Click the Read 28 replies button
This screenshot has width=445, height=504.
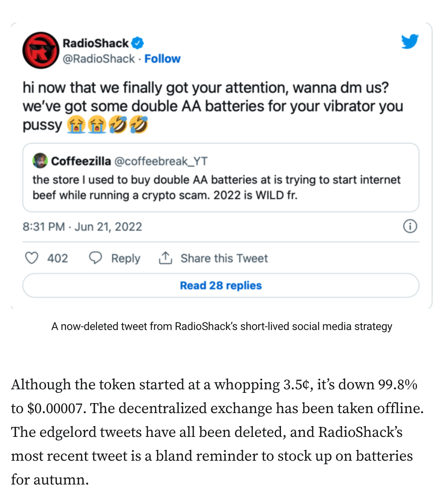[x=221, y=286]
